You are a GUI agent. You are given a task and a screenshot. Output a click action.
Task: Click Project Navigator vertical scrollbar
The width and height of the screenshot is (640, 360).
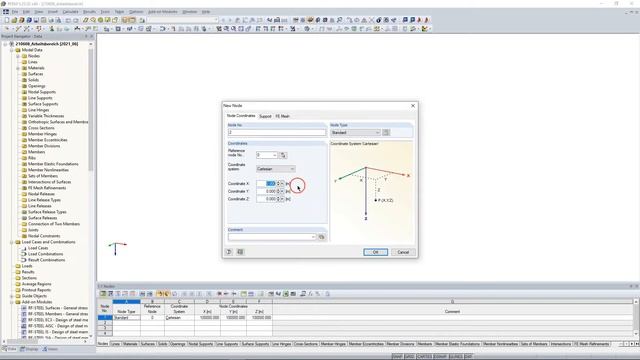pyautogui.click(x=91, y=110)
